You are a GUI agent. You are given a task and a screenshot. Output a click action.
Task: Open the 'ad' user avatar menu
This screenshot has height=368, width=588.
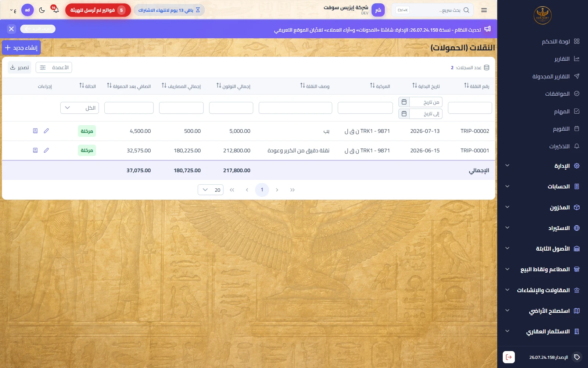click(28, 10)
